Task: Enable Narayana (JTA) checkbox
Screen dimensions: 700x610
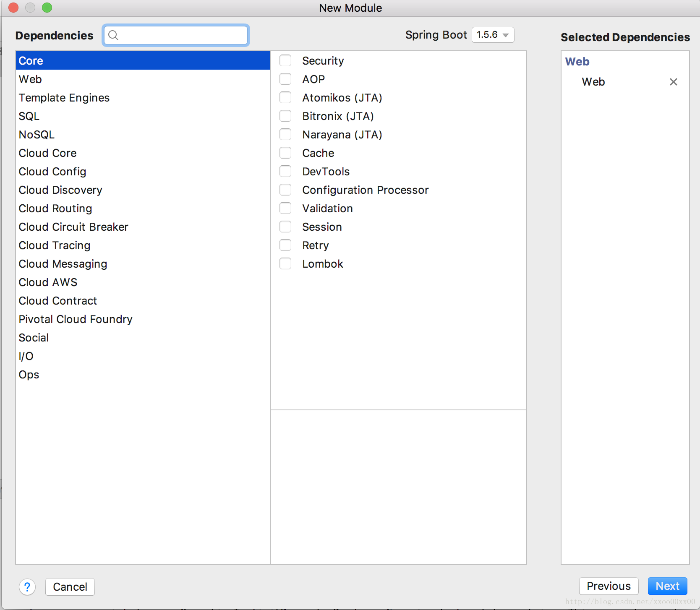Action: pos(285,134)
